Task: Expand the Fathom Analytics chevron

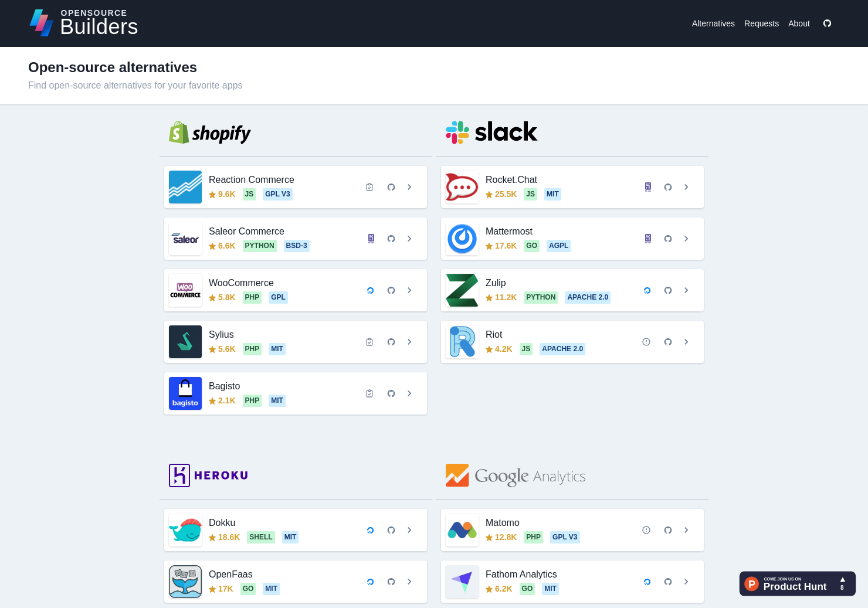Action: click(x=686, y=582)
